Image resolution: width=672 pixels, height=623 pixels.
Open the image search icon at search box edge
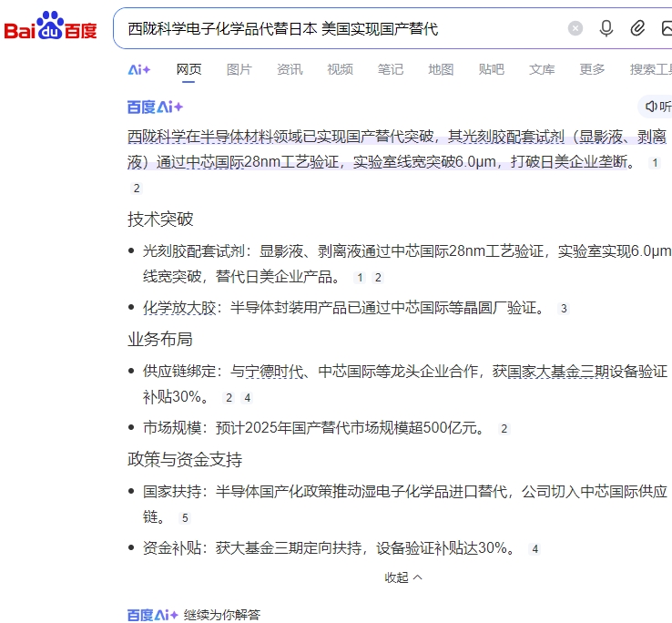pyautogui.click(x=667, y=29)
